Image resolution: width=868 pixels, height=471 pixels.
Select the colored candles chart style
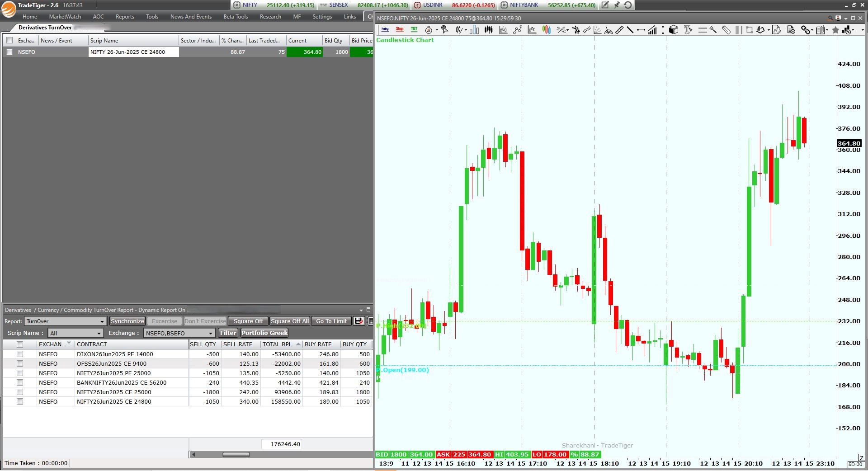pos(547,30)
